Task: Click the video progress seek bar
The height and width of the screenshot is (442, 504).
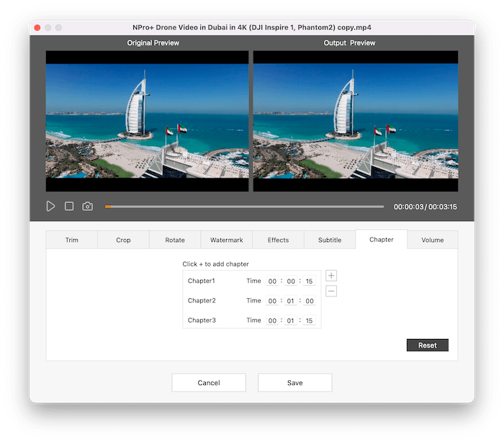Action: (245, 207)
